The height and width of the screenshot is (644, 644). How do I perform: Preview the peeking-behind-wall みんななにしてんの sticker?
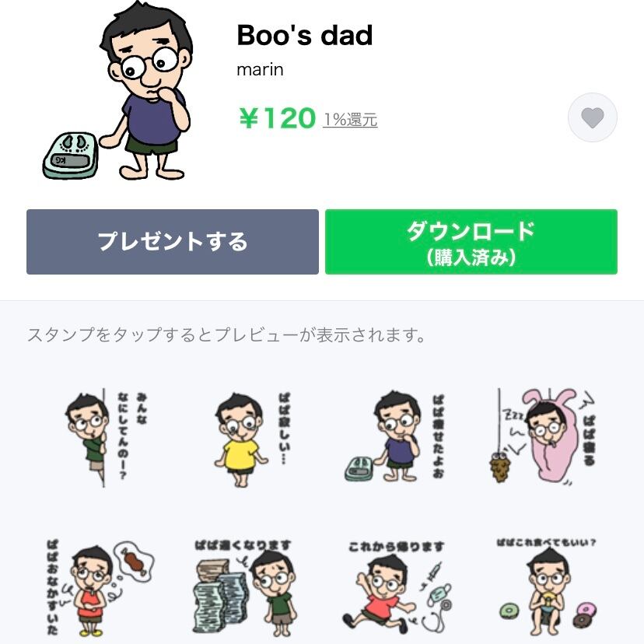point(107,438)
